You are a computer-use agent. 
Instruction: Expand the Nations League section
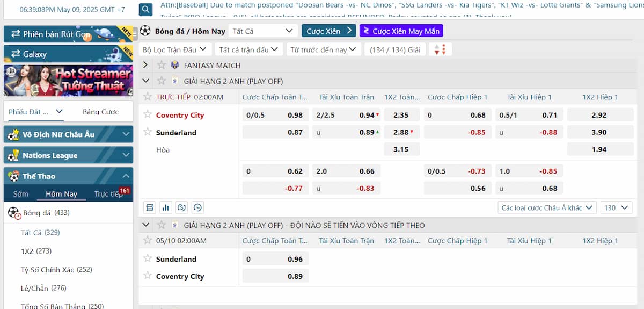click(x=68, y=155)
